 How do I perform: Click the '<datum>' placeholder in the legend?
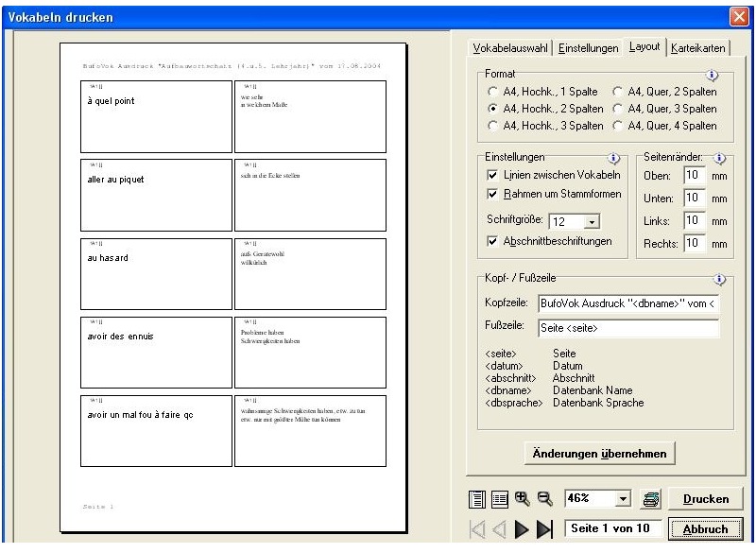pos(504,366)
